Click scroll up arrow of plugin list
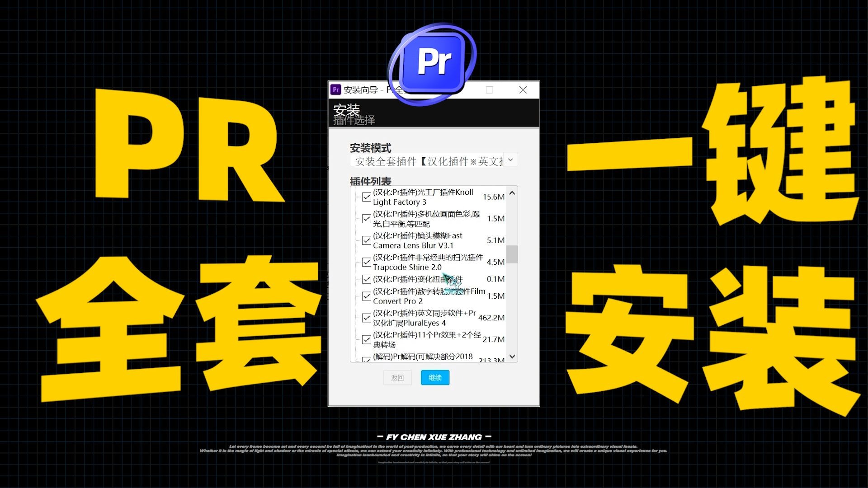Viewport: 868px width, 488px height. [x=512, y=193]
